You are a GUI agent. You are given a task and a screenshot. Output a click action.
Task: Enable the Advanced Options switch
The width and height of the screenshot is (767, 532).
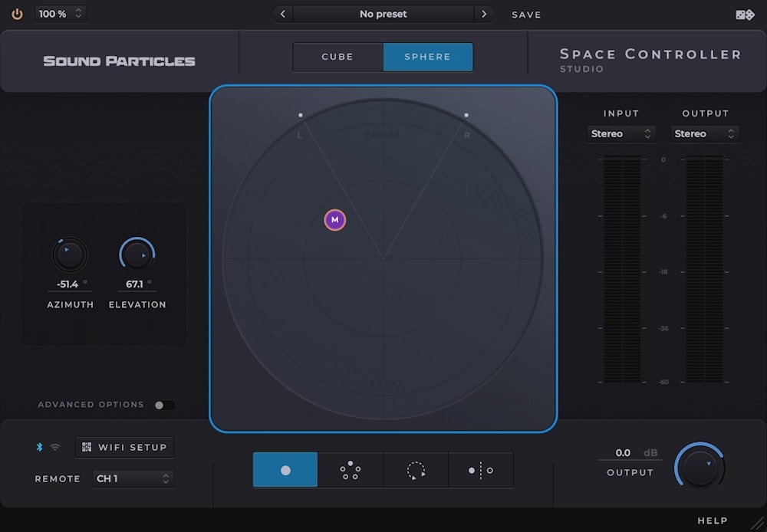(164, 405)
